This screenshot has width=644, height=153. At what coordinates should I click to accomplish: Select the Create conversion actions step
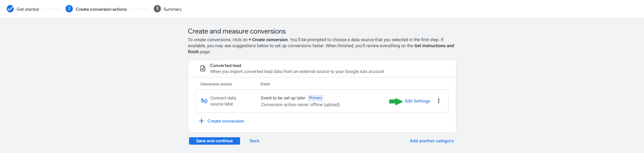point(101,9)
